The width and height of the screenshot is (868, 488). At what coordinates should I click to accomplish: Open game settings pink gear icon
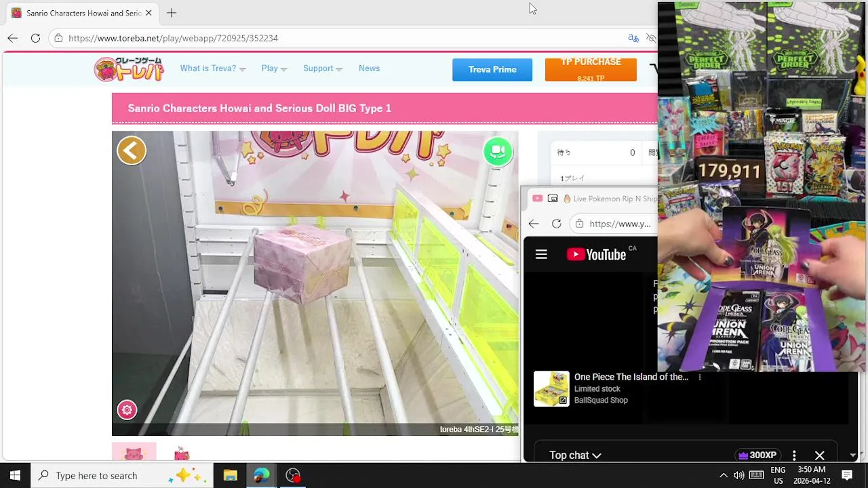127,410
